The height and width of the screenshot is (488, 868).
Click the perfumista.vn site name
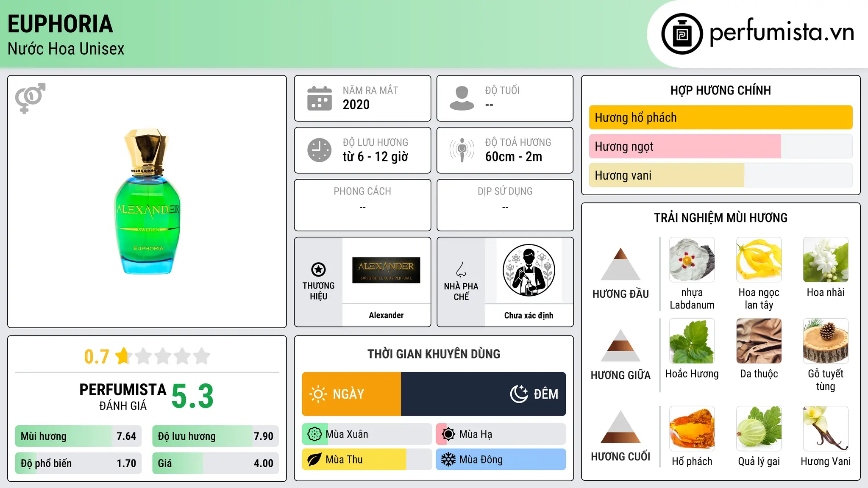coord(782,32)
